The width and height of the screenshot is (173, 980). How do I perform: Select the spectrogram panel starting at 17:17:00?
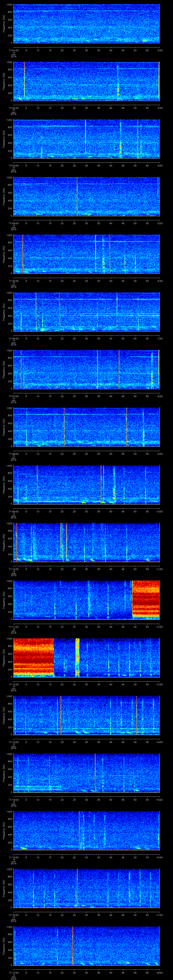[x=87, y=946]
